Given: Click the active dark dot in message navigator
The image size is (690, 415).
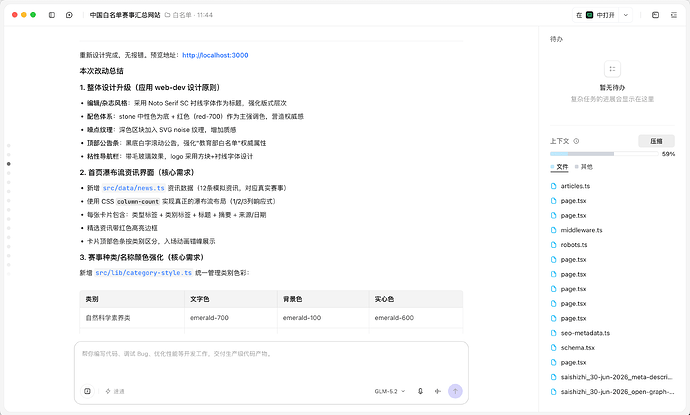Looking at the screenshot, I should pos(8,164).
